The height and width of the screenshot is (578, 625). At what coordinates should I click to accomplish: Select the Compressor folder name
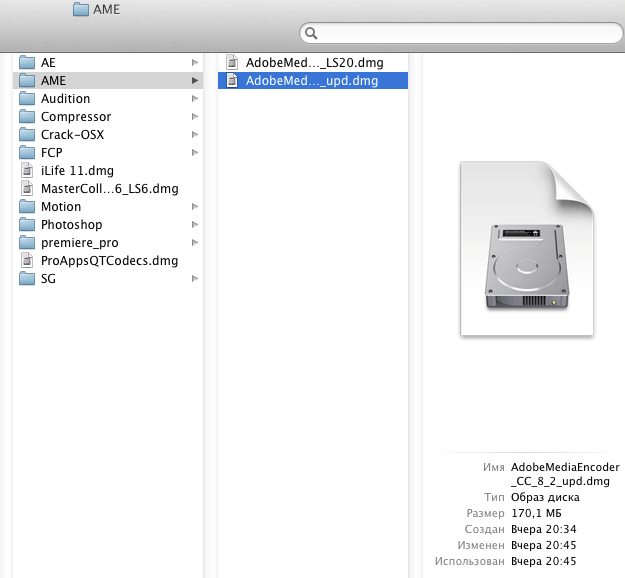(76, 116)
